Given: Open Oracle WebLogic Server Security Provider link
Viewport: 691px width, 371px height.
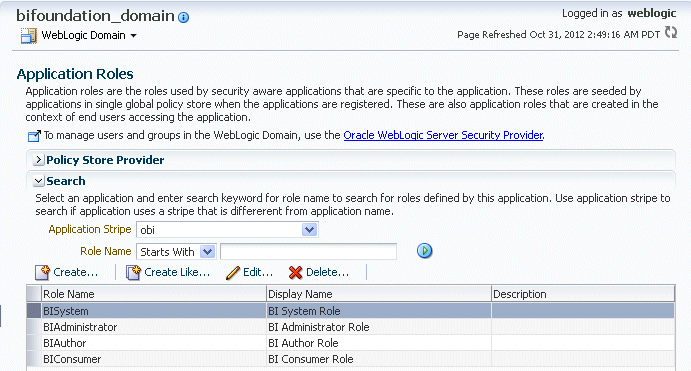Looking at the screenshot, I should pyautogui.click(x=443, y=135).
